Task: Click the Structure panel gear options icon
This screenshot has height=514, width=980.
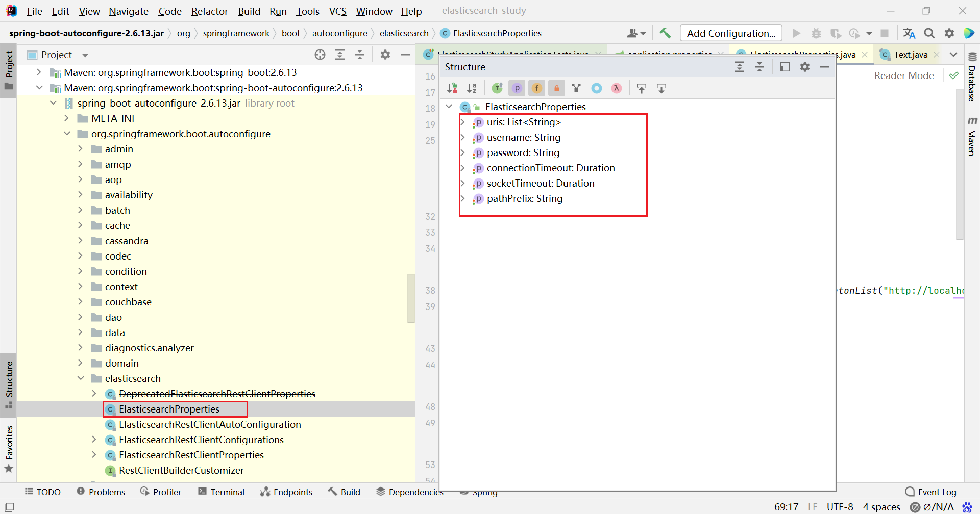Action: (x=805, y=67)
